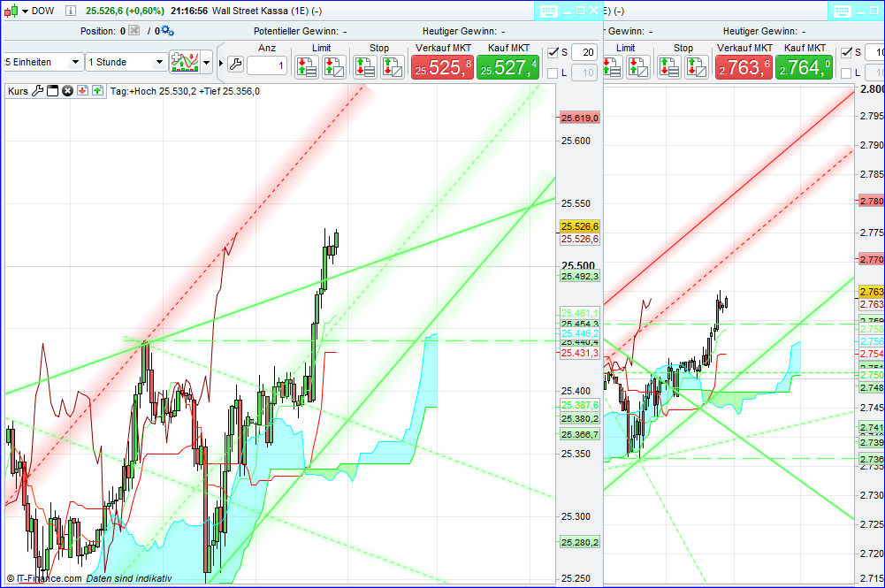Open the chart settings wrench icon
Screen dimensions: 885x588
[x=235, y=65]
